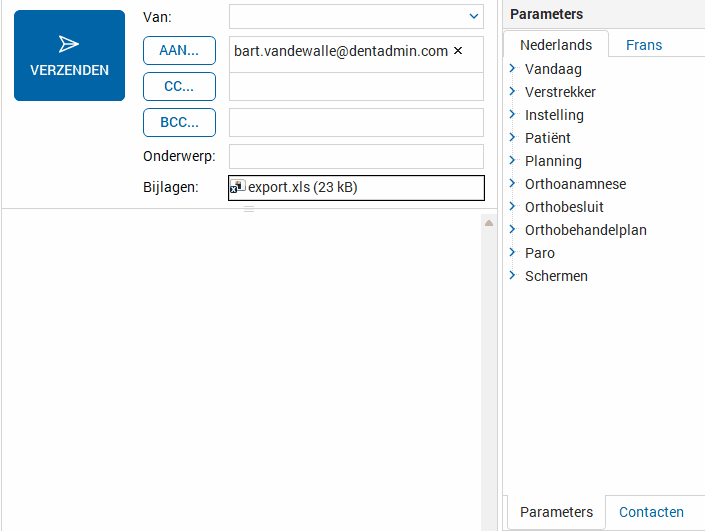Click the splitter grip below attachments
705x531 pixels.
point(249,209)
